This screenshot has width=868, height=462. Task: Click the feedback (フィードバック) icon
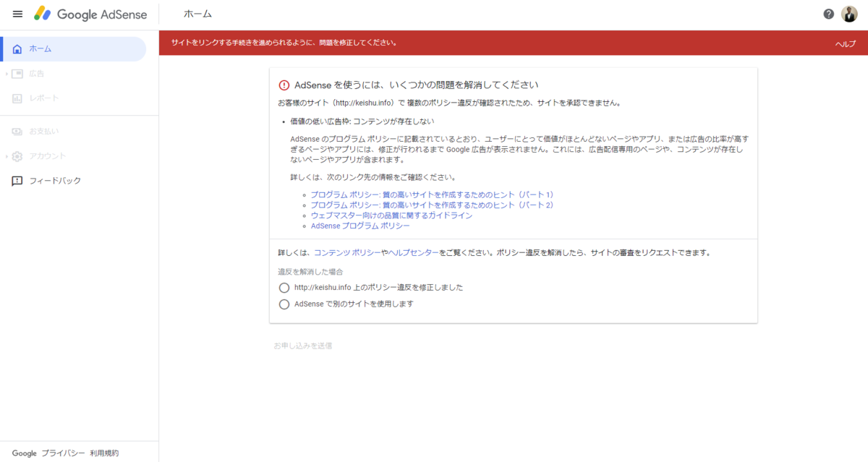click(17, 181)
